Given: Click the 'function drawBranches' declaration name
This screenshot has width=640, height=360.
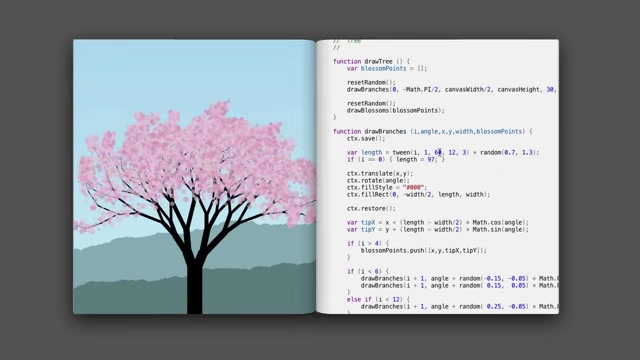Looking at the screenshot, I should pos(385,131).
